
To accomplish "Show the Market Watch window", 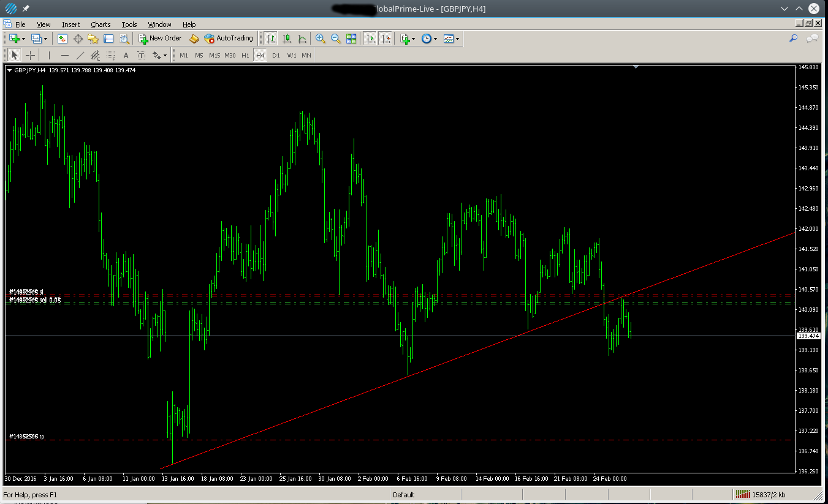I will coord(63,38).
